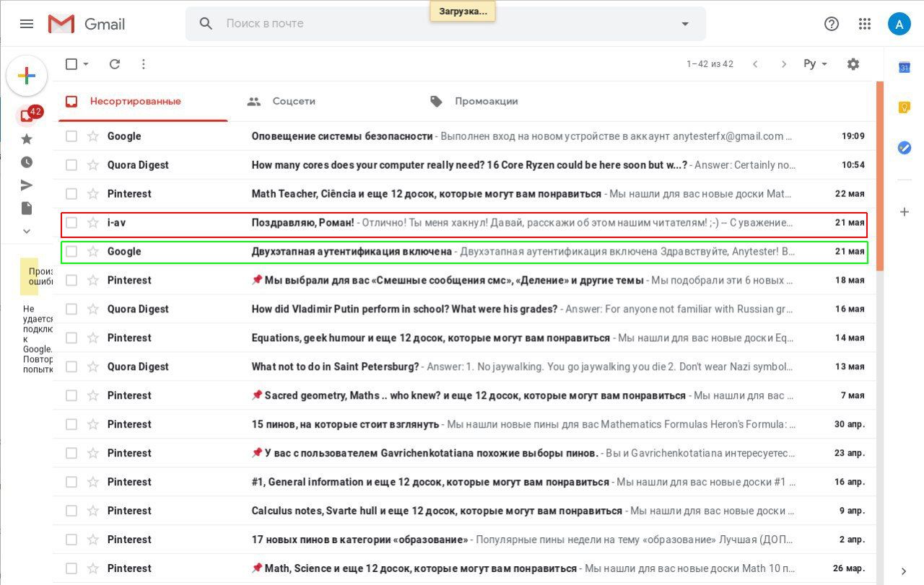Open Google Keep side panel icon
Viewport: 924px width, 585px height.
904,107
